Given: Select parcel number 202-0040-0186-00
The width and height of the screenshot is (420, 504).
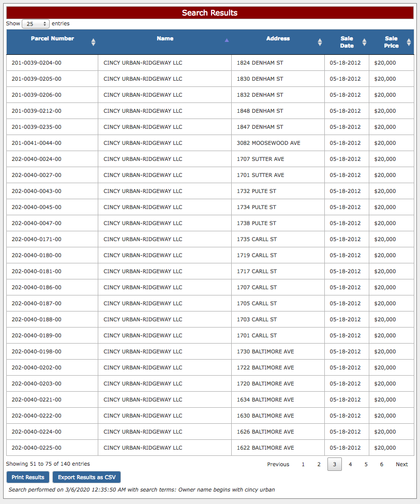Looking at the screenshot, I should [37, 287].
